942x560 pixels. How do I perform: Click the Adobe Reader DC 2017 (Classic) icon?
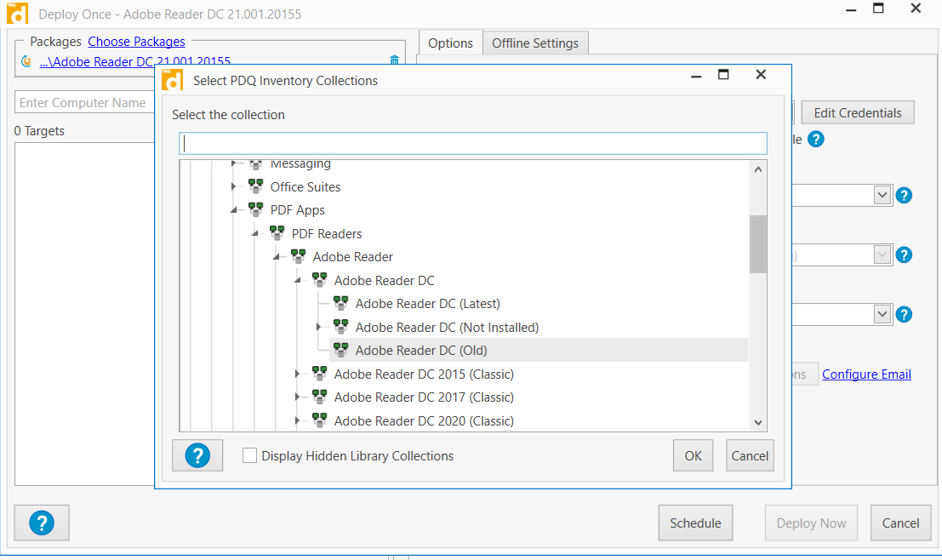coord(320,397)
